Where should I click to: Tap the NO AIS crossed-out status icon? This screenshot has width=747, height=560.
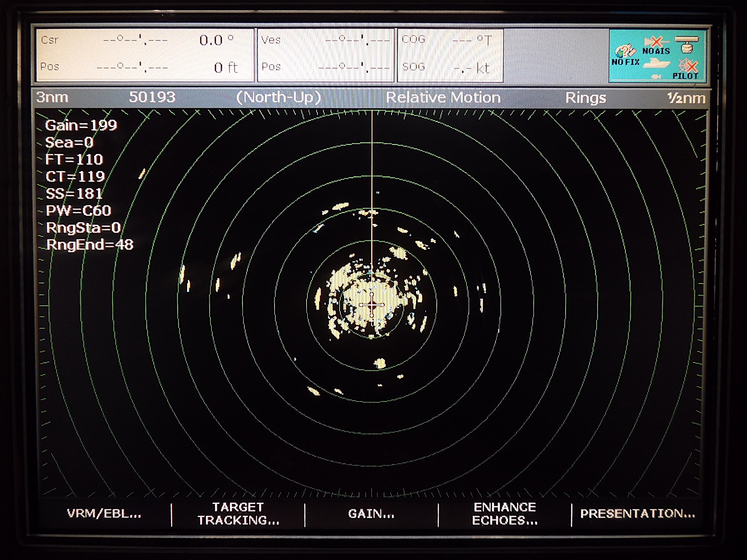click(656, 46)
